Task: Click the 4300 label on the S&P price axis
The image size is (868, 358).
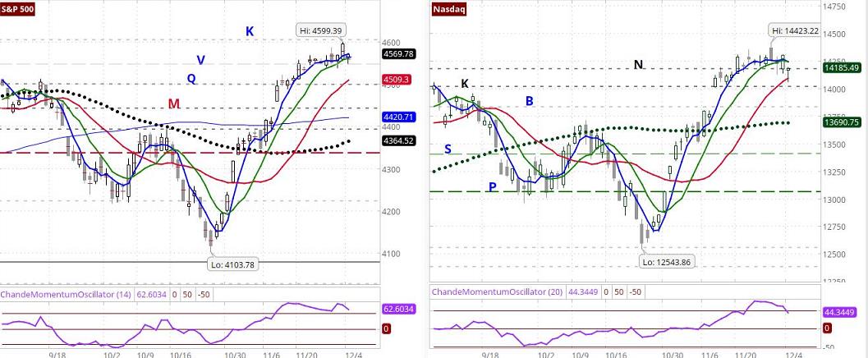Action: pos(392,169)
